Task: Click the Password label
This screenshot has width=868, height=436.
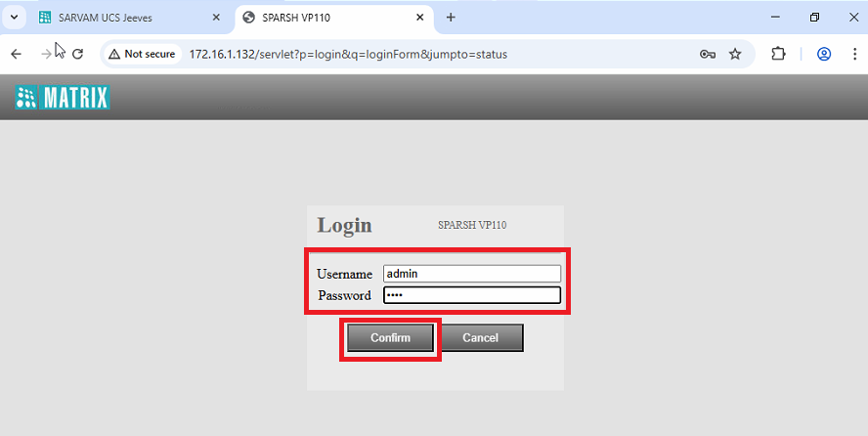Action: 344,295
